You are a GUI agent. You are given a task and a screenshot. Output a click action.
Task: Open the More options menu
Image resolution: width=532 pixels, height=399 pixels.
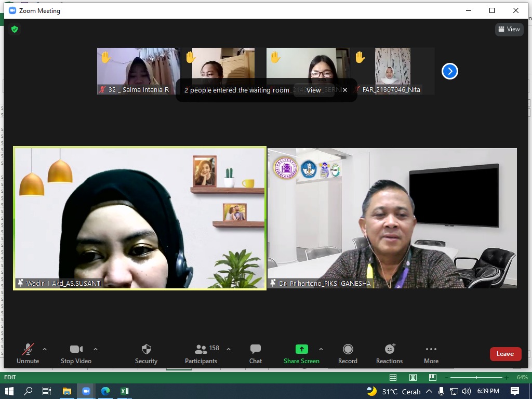[431, 354]
